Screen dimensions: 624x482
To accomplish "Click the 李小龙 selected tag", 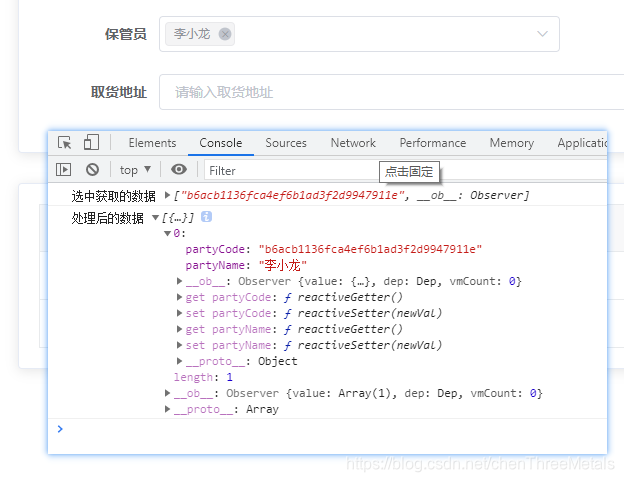I will pyautogui.click(x=200, y=34).
